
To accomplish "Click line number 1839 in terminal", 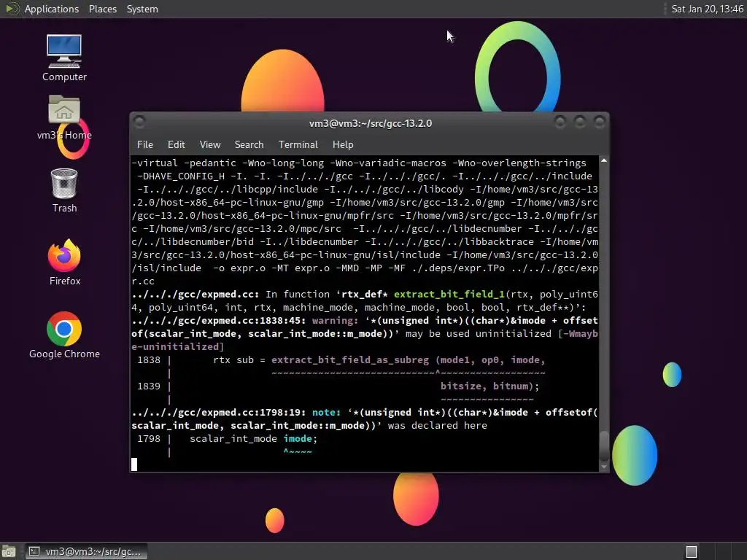I will [x=149, y=386].
